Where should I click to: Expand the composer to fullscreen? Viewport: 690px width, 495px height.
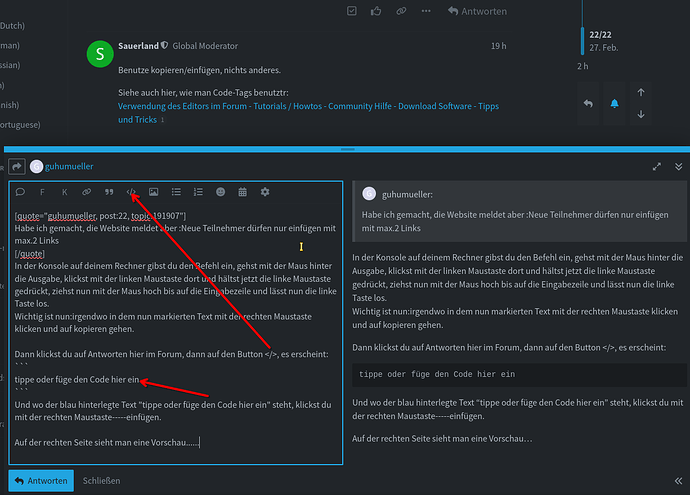(x=656, y=167)
